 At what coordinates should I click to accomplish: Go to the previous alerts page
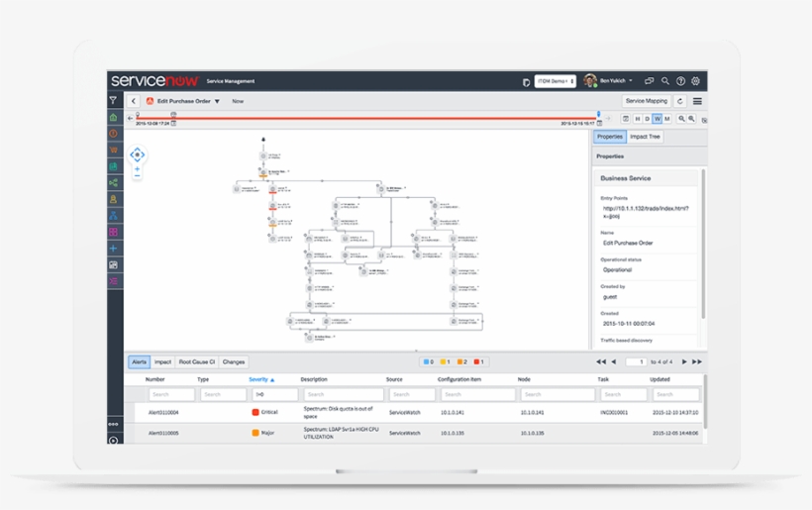click(614, 361)
